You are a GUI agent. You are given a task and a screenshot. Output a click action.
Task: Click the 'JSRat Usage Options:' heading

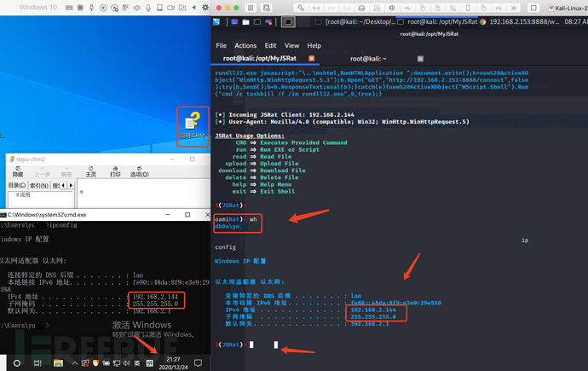[x=250, y=136]
